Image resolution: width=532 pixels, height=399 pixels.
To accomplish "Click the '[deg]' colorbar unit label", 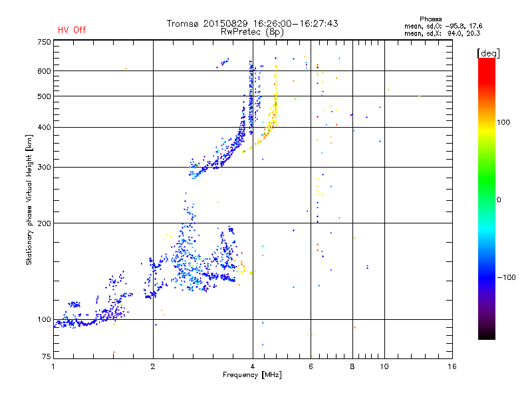I will click(x=488, y=53).
